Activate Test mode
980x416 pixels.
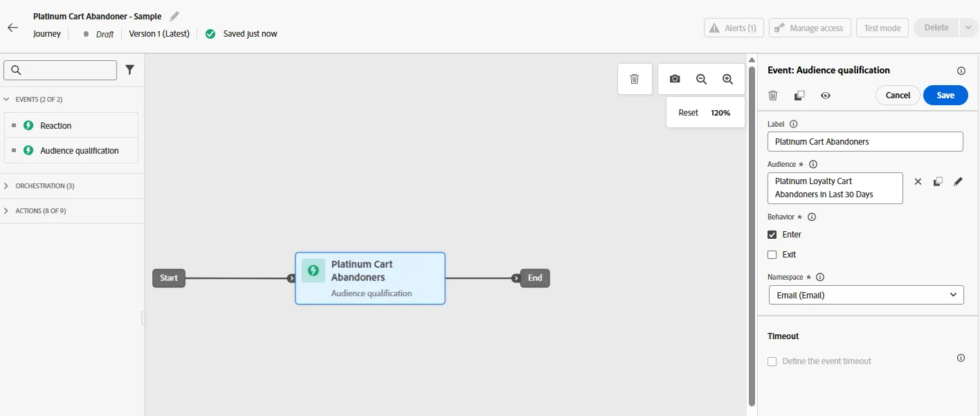(x=882, y=28)
